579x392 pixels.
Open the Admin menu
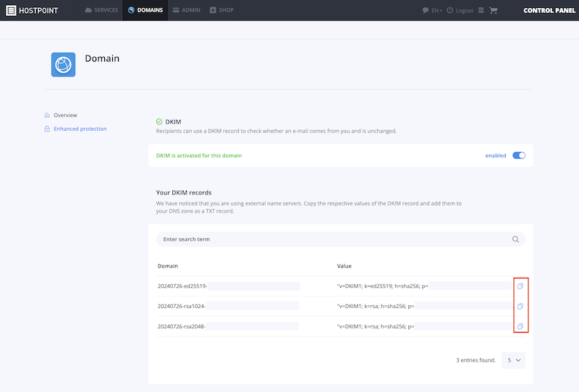[x=187, y=10]
